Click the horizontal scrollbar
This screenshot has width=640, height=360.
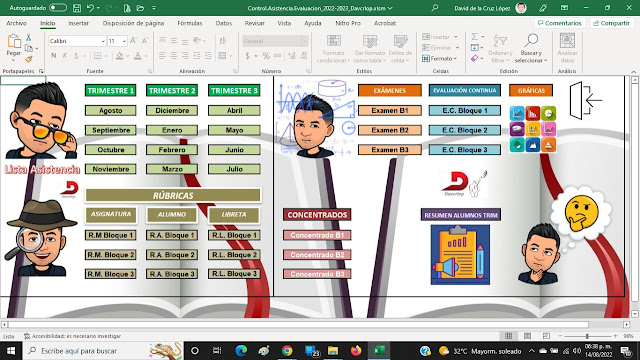coord(298,324)
